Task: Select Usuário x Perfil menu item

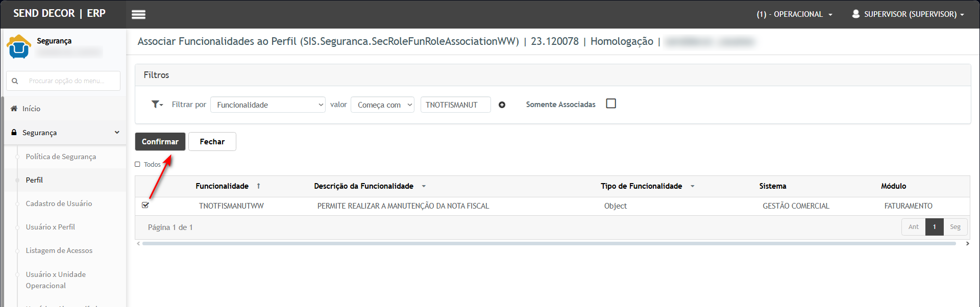Action: coord(50,227)
